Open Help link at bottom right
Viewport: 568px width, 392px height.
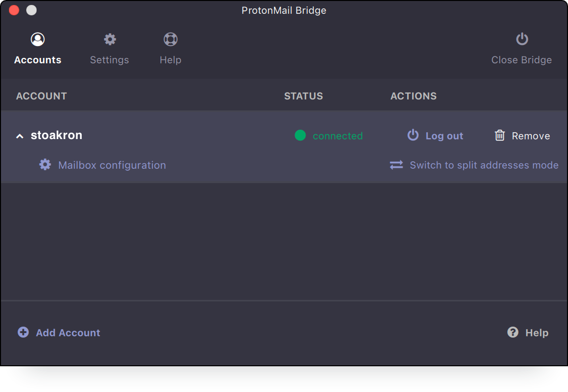tap(537, 333)
